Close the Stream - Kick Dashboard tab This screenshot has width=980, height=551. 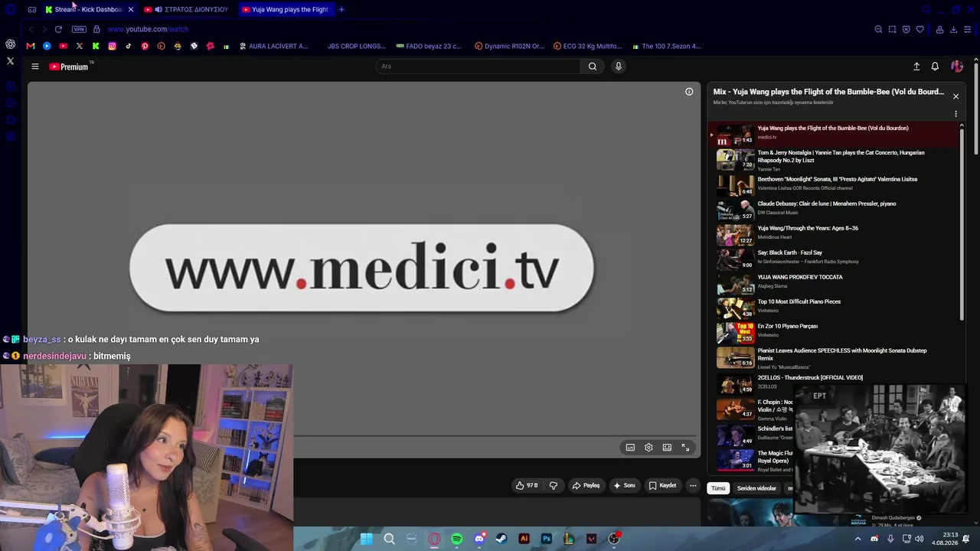coord(131,9)
